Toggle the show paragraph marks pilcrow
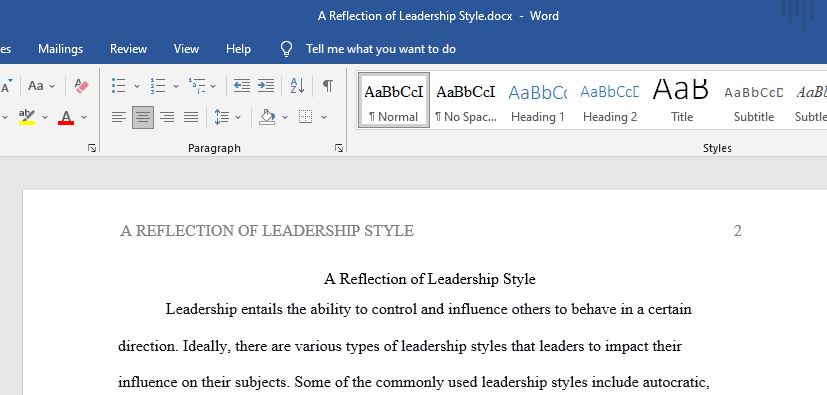Viewport: 827px width, 395px height. click(x=328, y=85)
